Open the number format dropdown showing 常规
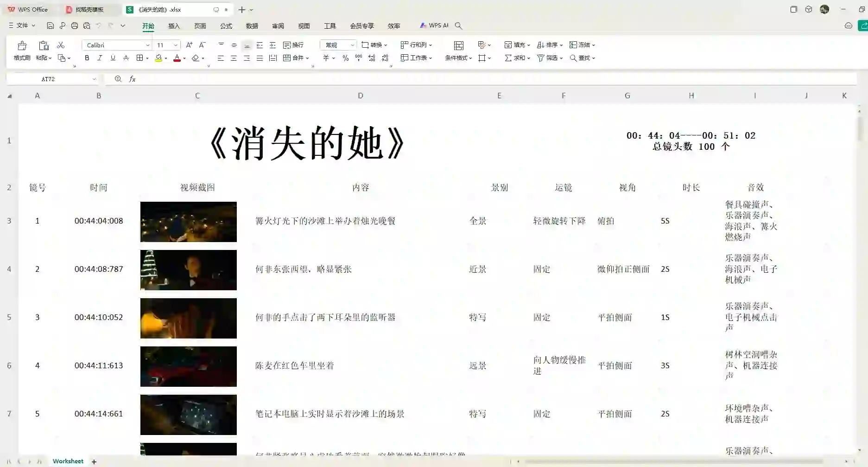 [351, 45]
